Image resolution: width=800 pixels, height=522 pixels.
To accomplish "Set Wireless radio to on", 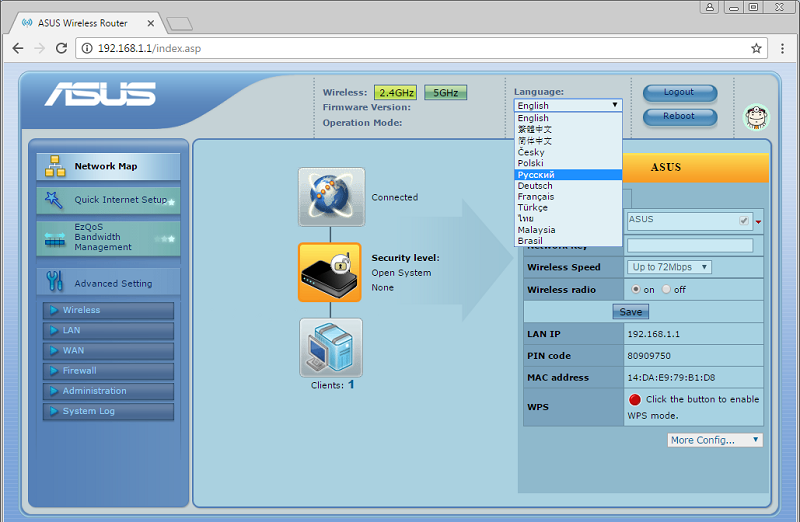I will click(x=636, y=289).
